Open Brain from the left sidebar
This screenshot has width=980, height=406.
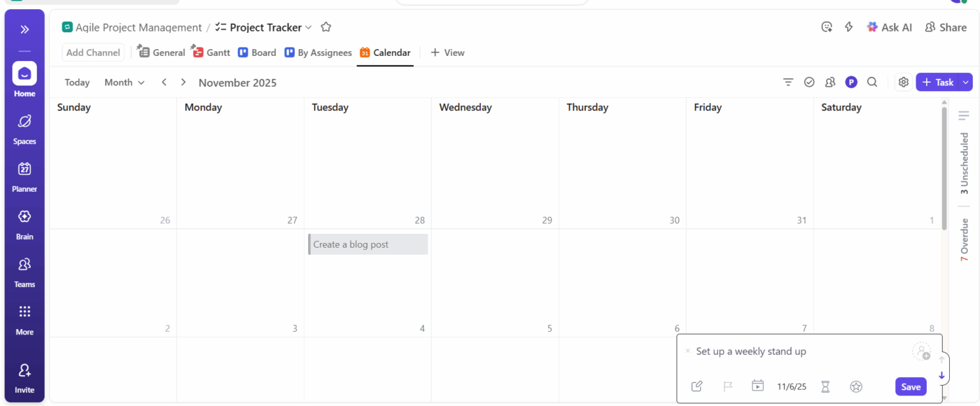[x=24, y=224]
